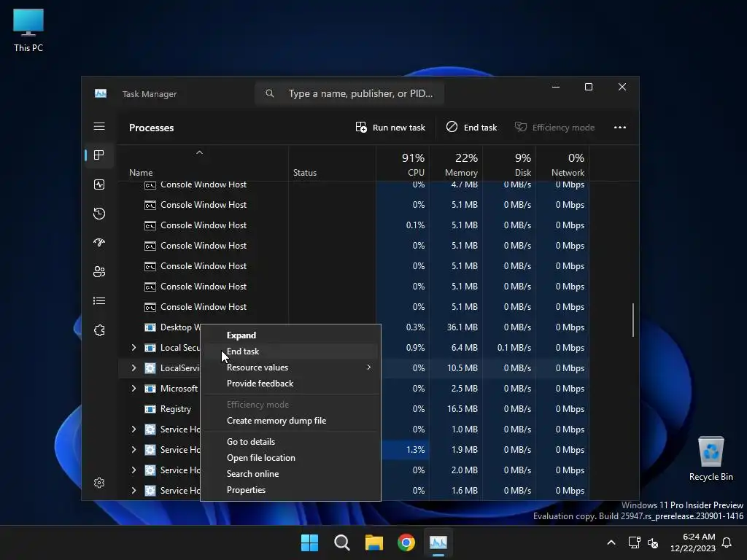Open the Startup apps sidebar icon
Viewport: 747px width, 560px height.
[99, 242]
